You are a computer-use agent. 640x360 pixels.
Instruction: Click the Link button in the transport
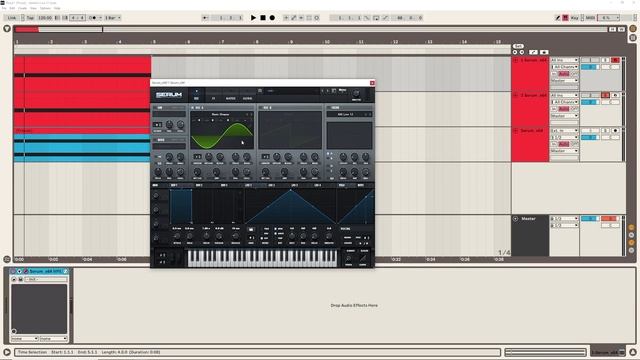tap(12, 18)
